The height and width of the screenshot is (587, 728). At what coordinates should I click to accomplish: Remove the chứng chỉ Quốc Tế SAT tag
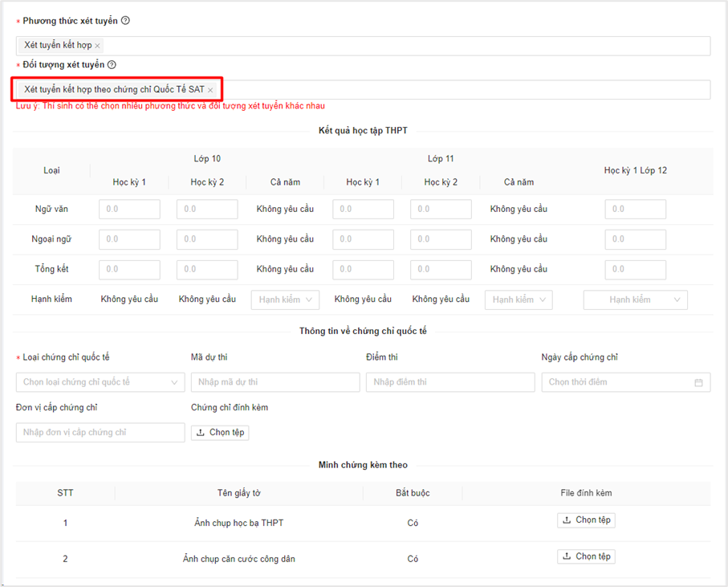(210, 90)
